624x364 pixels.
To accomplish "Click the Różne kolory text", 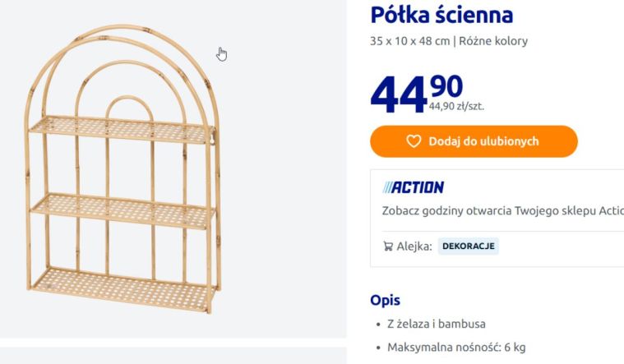I will [493, 41].
